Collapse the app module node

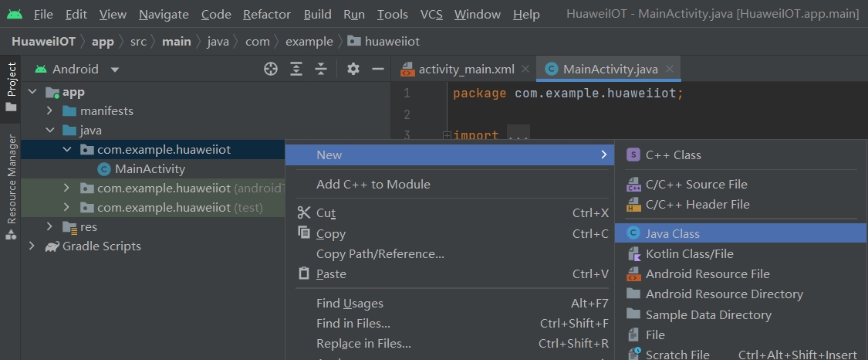(32, 92)
